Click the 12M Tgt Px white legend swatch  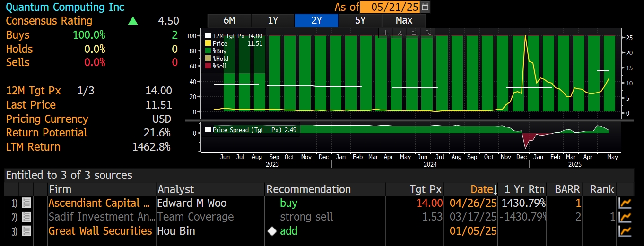[208, 36]
